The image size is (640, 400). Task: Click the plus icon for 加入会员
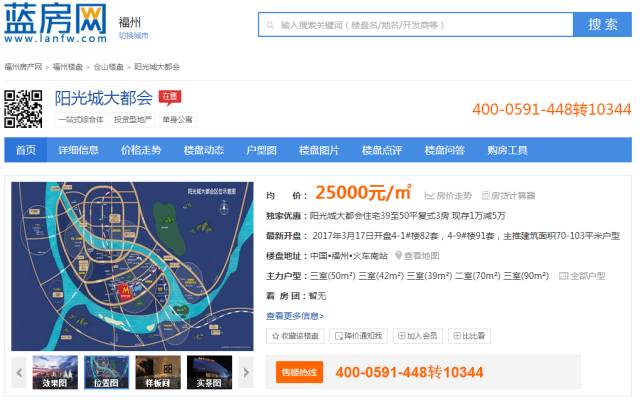[x=402, y=336]
